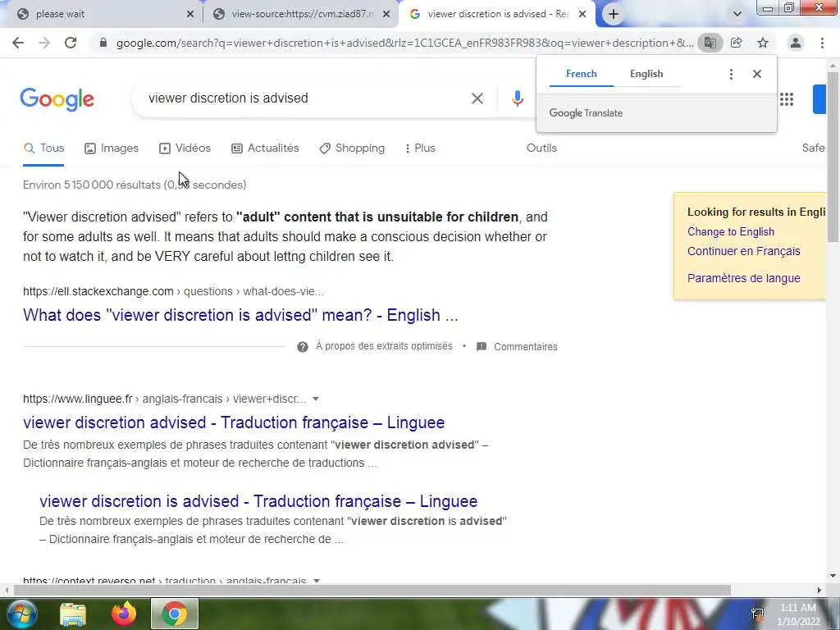Open the StackExchange 'What does viewer discretion' result

240,315
